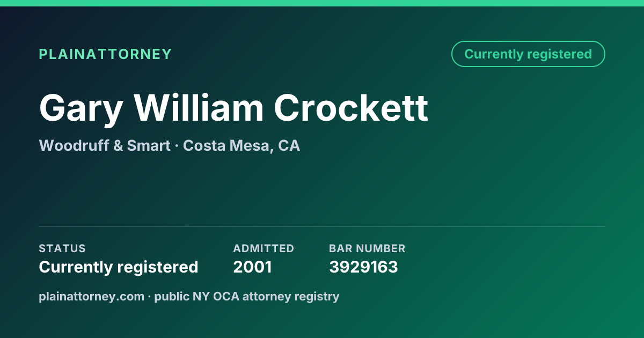
Task: Click the ADMITTED column label
Action: coord(264,248)
